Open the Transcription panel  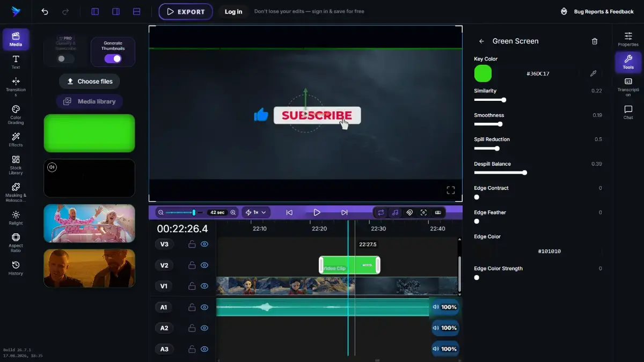coord(628,86)
